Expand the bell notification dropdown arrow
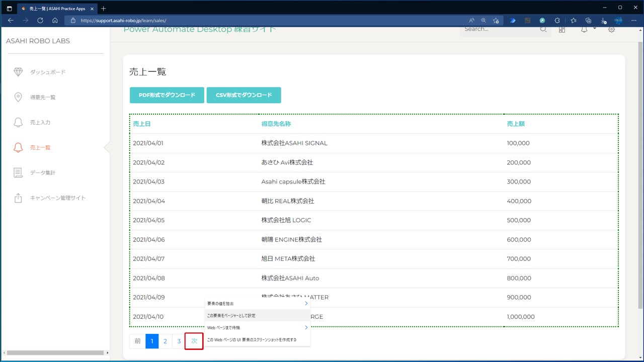The height and width of the screenshot is (362, 644). 595,29
